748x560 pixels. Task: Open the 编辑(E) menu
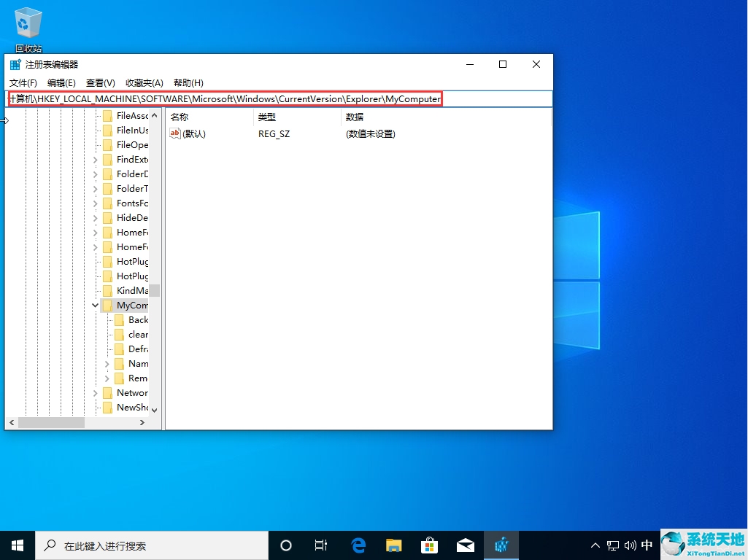(x=61, y=82)
